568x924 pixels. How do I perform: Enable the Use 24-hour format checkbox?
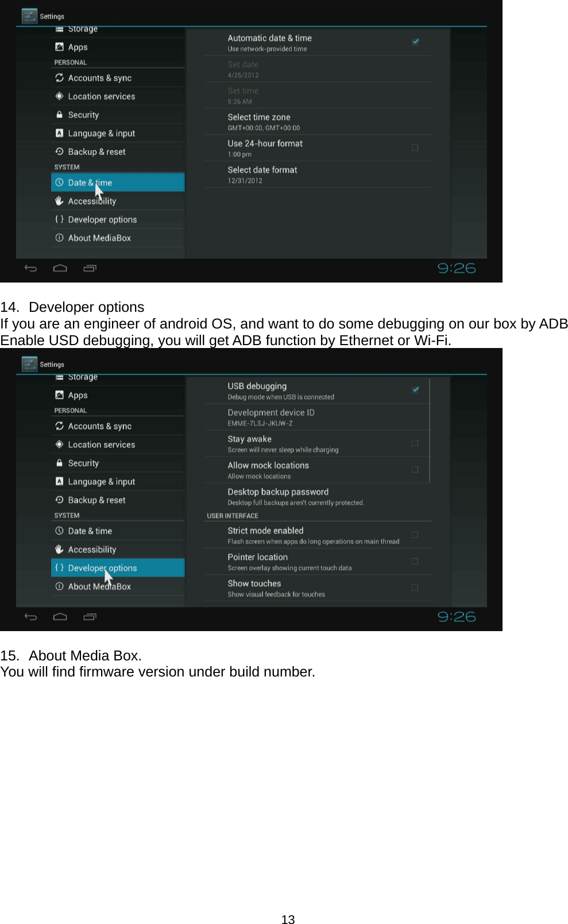(x=415, y=148)
